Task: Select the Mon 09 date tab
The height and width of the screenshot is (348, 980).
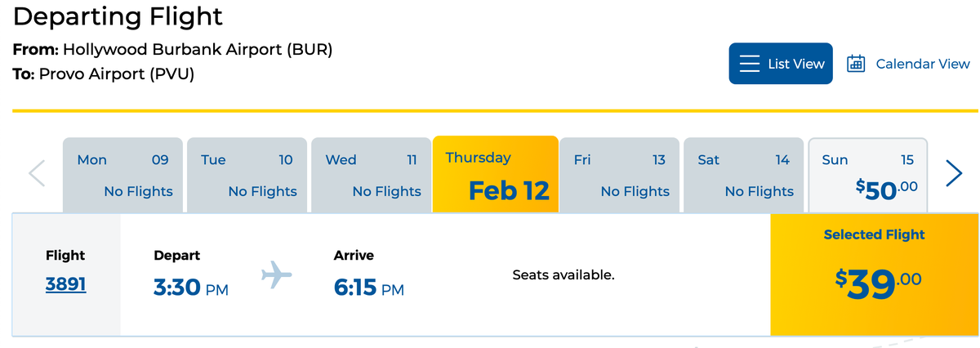Action: tap(123, 175)
